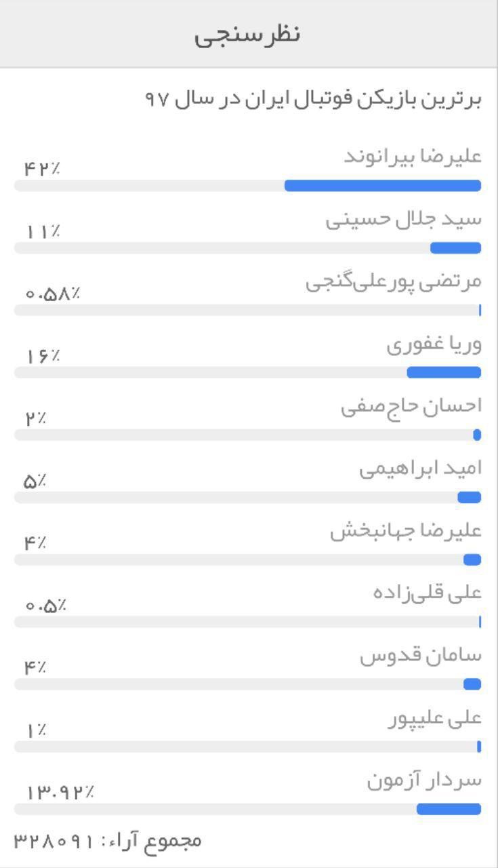This screenshot has height=868, width=498.
Task: Select سردار آزمون poll option
Action: [424, 781]
